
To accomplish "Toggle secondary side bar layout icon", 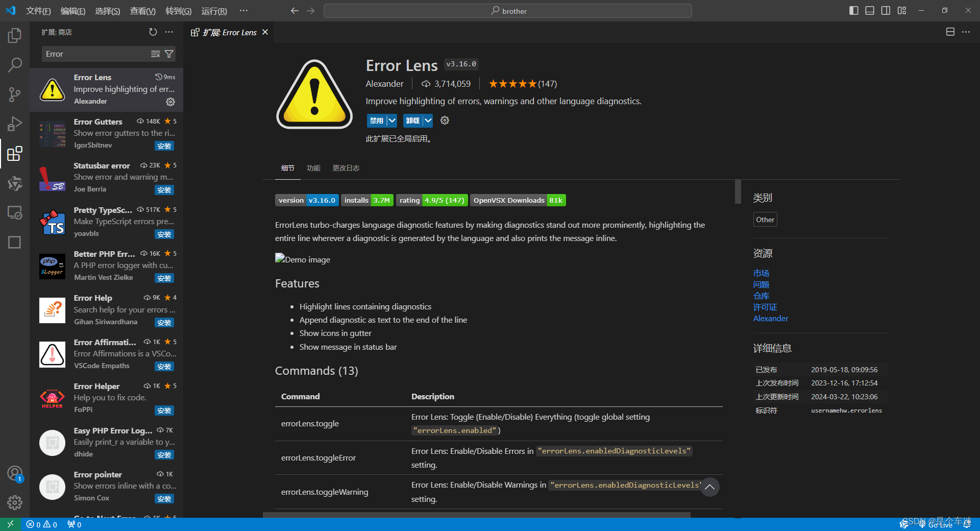I will (886, 11).
